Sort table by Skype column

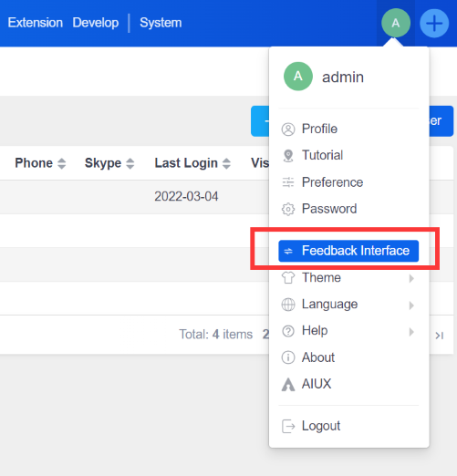pos(130,163)
